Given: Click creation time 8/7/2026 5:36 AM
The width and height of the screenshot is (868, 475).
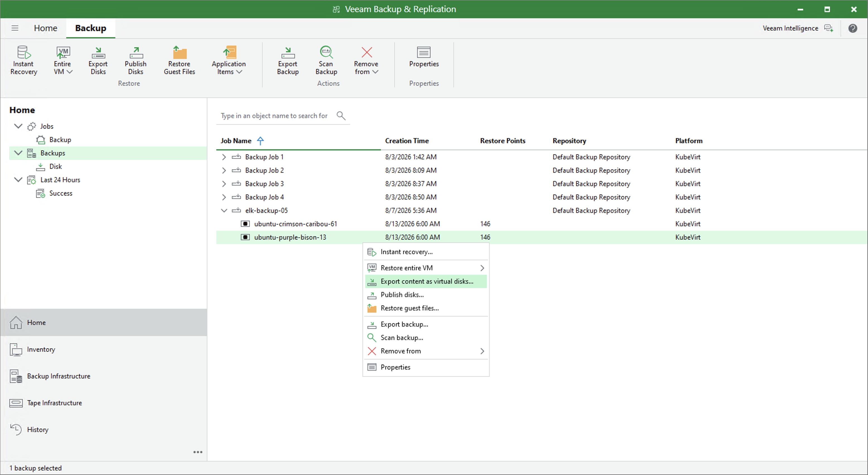Looking at the screenshot, I should click(x=411, y=211).
